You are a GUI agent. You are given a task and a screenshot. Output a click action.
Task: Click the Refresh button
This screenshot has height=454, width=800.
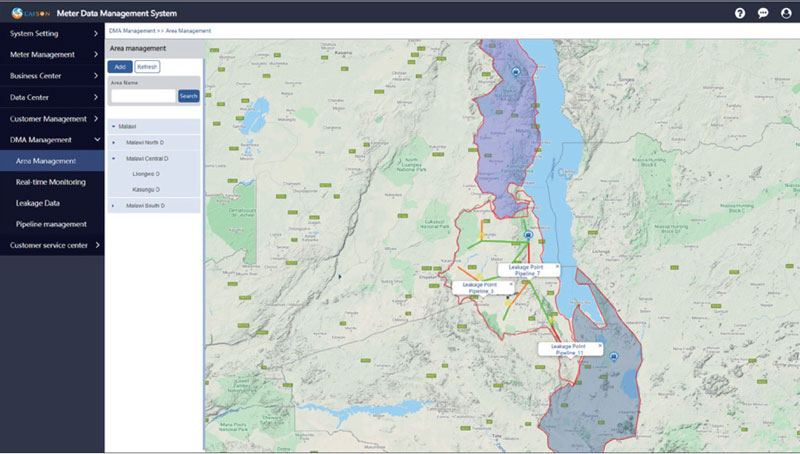pyautogui.click(x=147, y=66)
